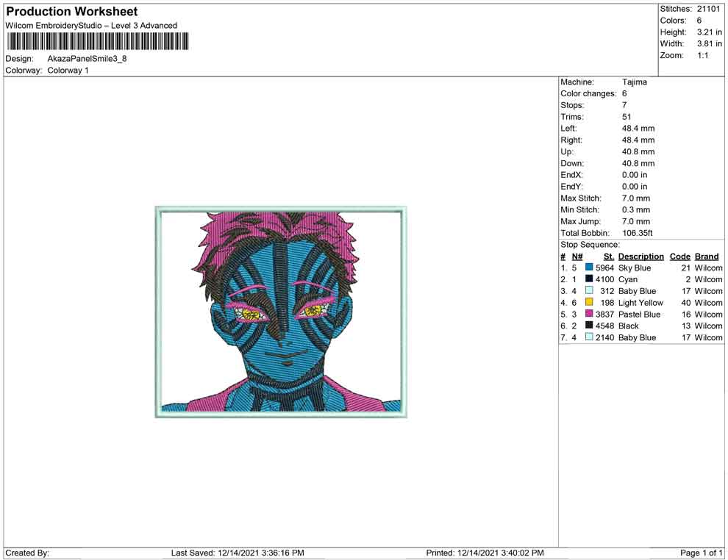Screen dimensions: 728x560
Task: Select the Last Saved timestamp
Action: [238, 553]
